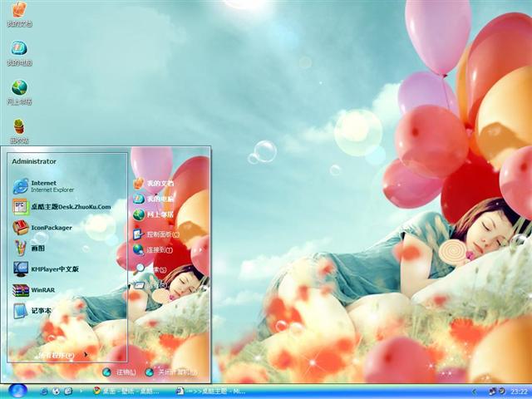
Task: Open 画图 paint program entry
Action: pyautogui.click(x=29, y=249)
